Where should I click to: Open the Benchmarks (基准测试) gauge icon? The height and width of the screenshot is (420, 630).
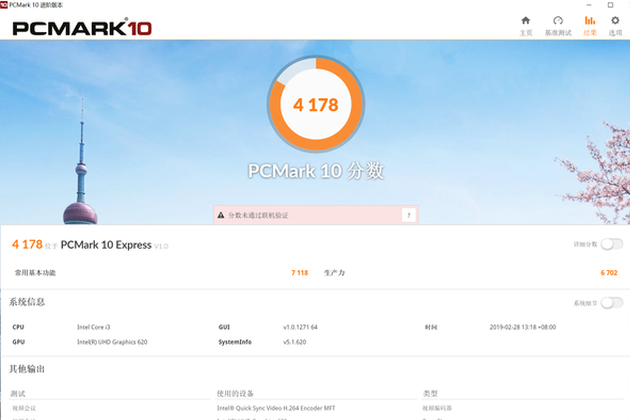[x=558, y=20]
